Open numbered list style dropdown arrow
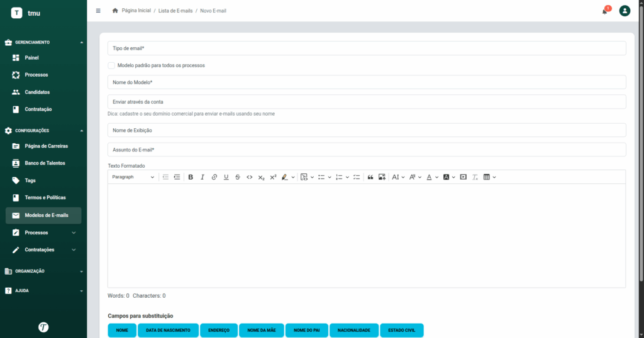The width and height of the screenshot is (644, 338). click(347, 177)
